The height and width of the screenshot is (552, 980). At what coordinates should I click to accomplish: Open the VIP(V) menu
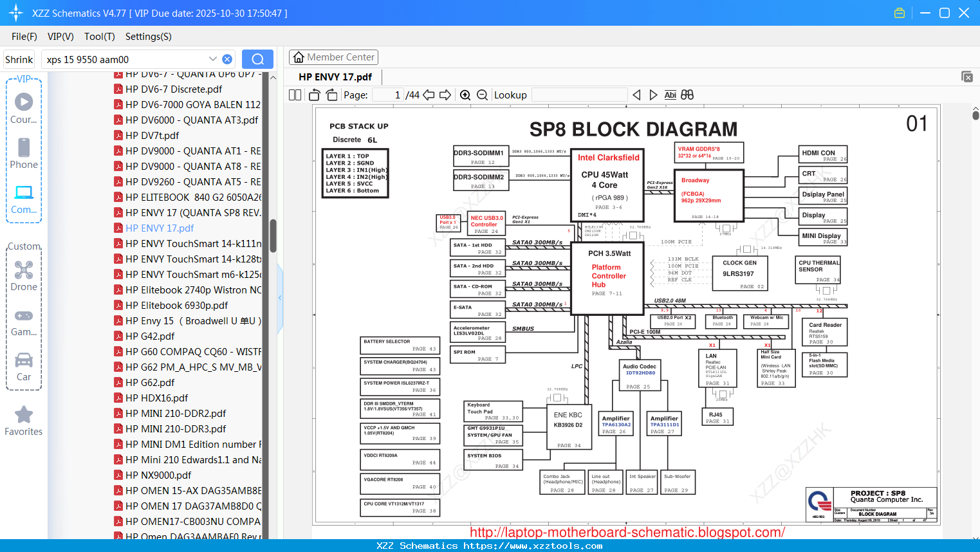point(60,37)
